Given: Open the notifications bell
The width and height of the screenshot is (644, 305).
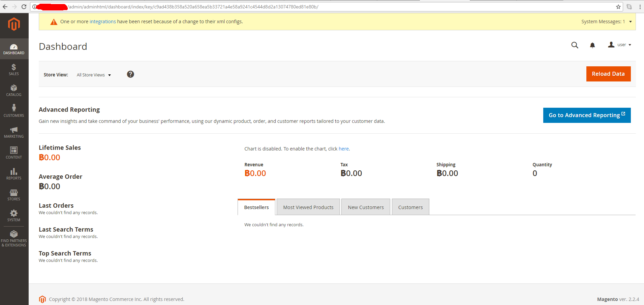Looking at the screenshot, I should coord(592,45).
